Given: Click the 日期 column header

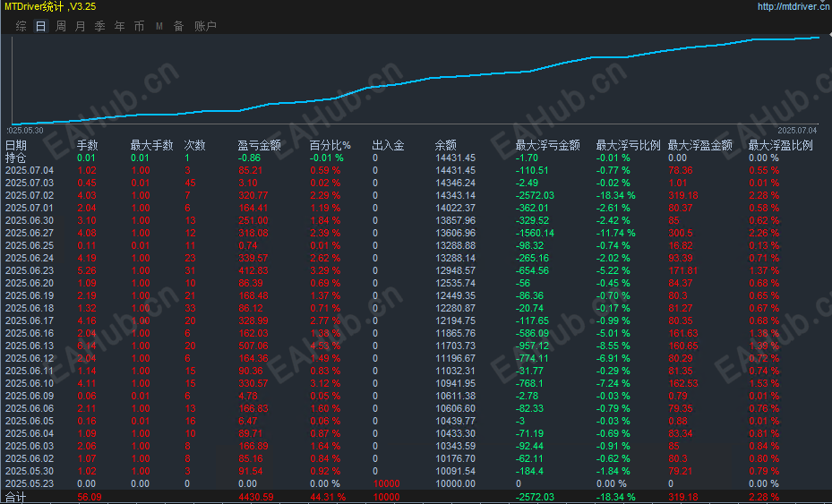Looking at the screenshot, I should point(15,145).
